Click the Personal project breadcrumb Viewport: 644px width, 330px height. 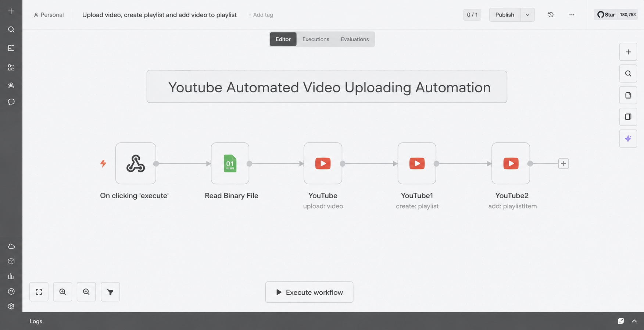[x=49, y=15]
